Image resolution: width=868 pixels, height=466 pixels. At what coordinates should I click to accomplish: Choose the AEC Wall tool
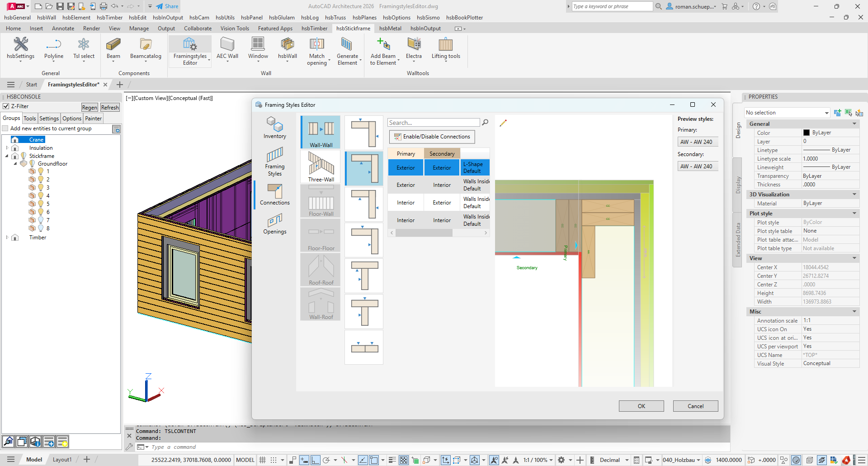click(227, 49)
